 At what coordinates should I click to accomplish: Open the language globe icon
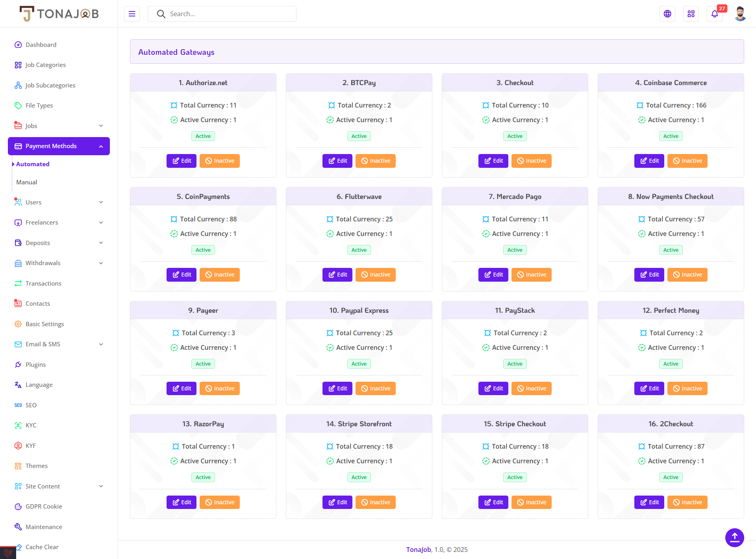(x=667, y=14)
